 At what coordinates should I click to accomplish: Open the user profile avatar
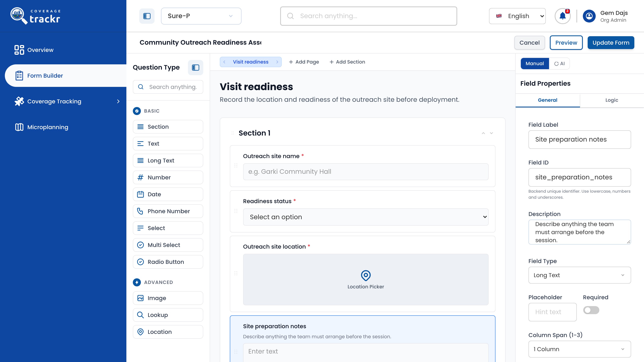[589, 16]
